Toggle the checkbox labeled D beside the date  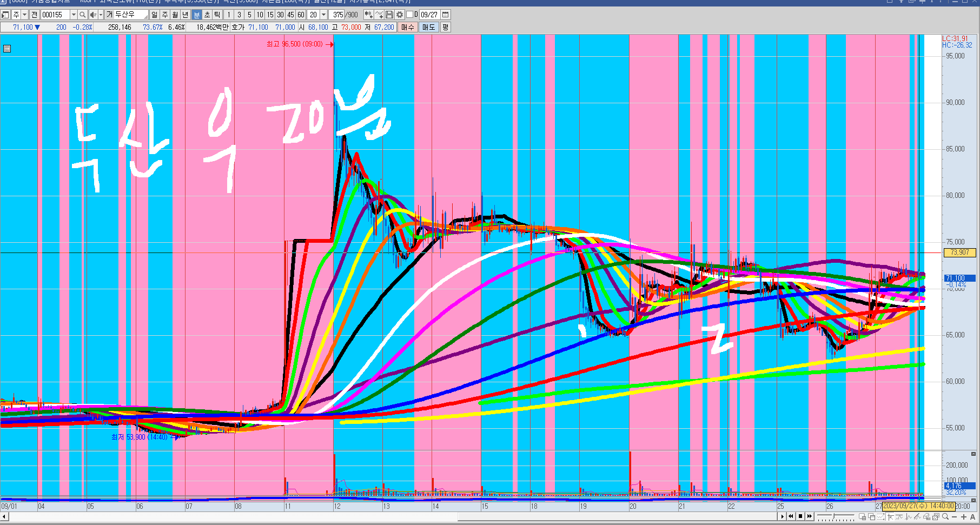click(x=409, y=15)
